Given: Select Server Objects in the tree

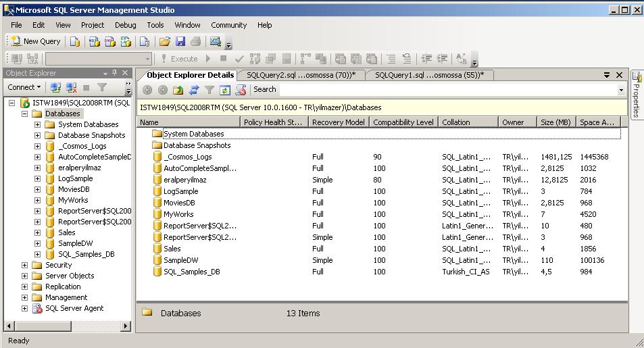Looking at the screenshot, I should coord(70,276).
